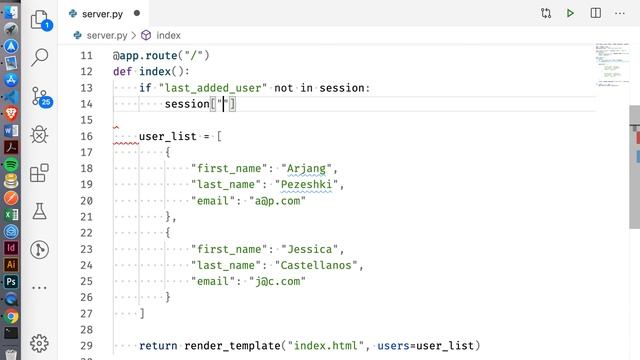Open the Manage settings gear
The width and height of the screenshot is (640, 360).
tap(39, 343)
